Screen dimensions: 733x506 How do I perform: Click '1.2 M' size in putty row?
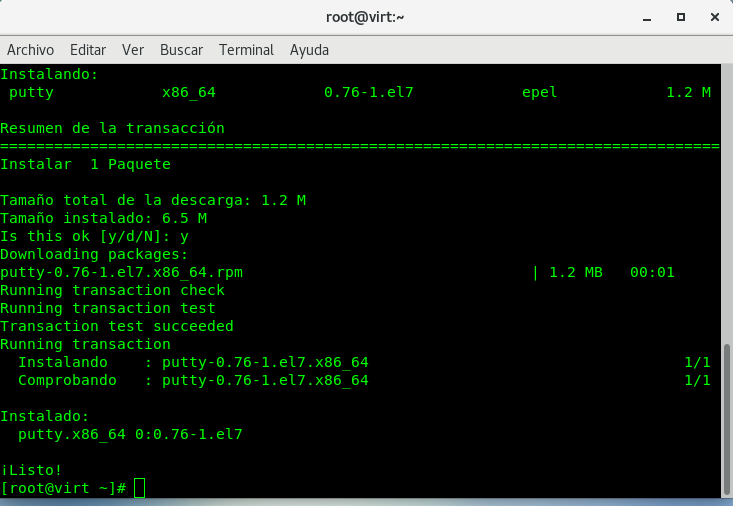point(688,92)
